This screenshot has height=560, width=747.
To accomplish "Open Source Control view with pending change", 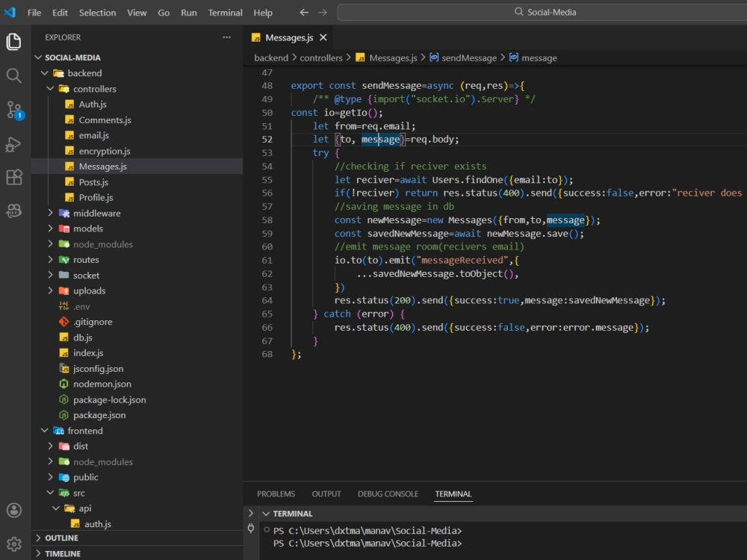I will (x=13, y=110).
